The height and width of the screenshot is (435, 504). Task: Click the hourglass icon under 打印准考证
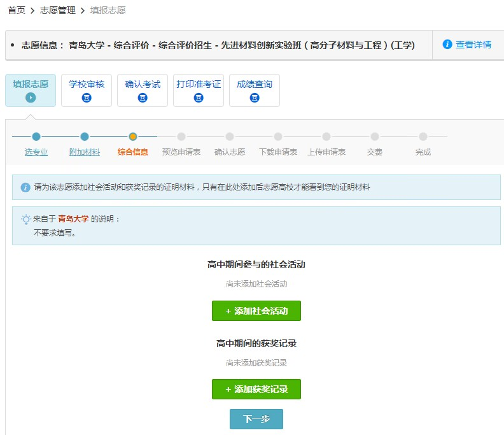(199, 97)
